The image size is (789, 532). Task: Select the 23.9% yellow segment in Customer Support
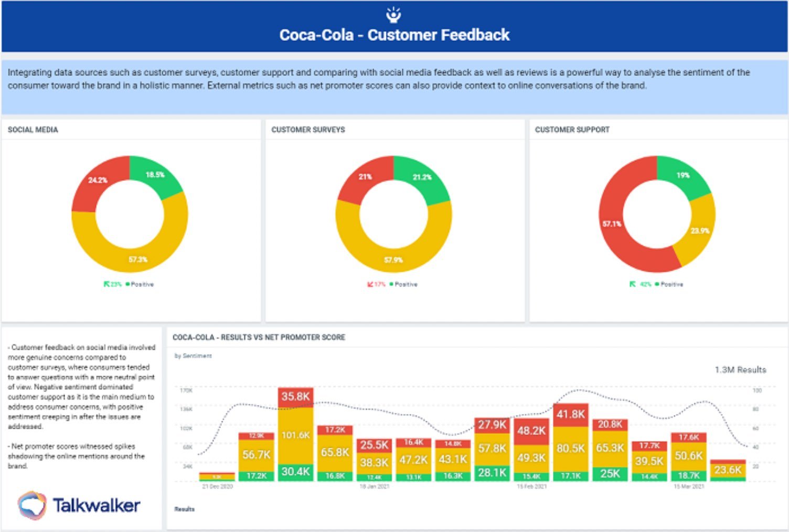click(700, 230)
